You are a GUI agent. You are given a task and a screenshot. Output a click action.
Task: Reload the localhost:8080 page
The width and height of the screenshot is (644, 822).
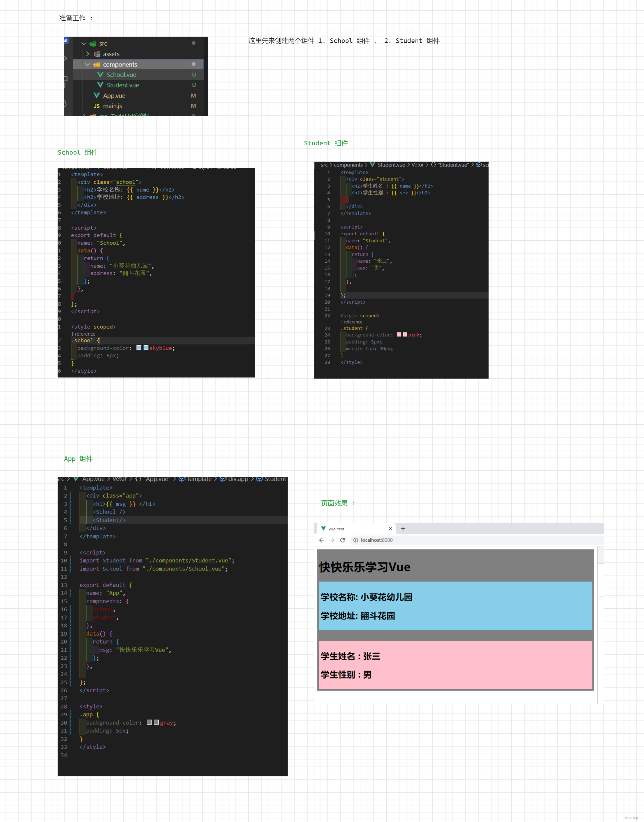pyautogui.click(x=342, y=540)
